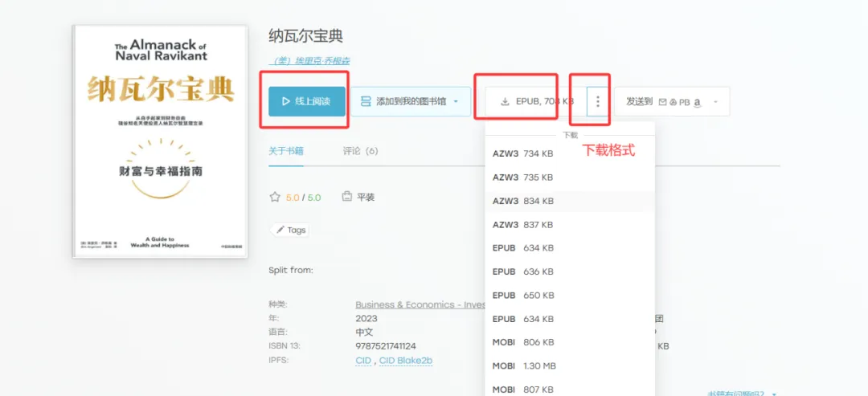Select EPUB 650 KB download option
Viewport: 868px width, 396px height.
570,296
